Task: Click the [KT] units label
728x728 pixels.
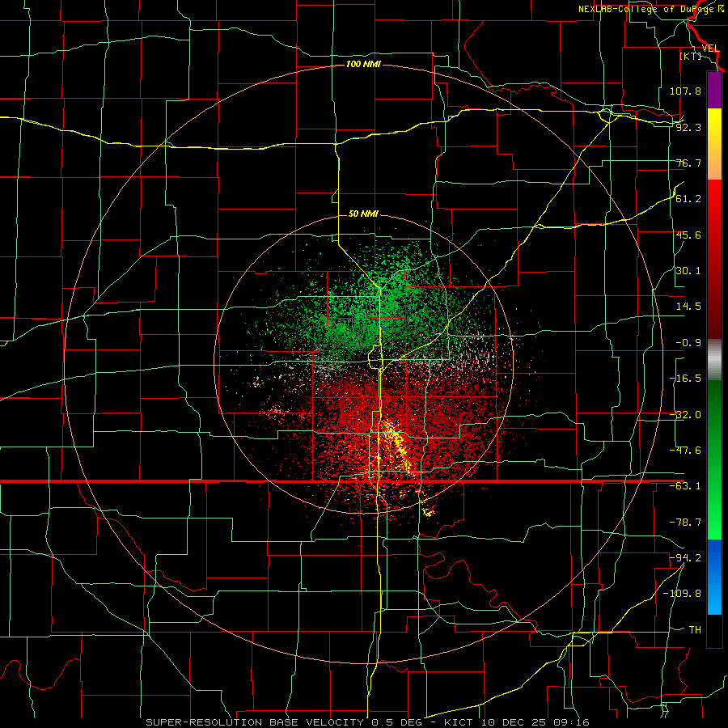Action: click(690, 56)
